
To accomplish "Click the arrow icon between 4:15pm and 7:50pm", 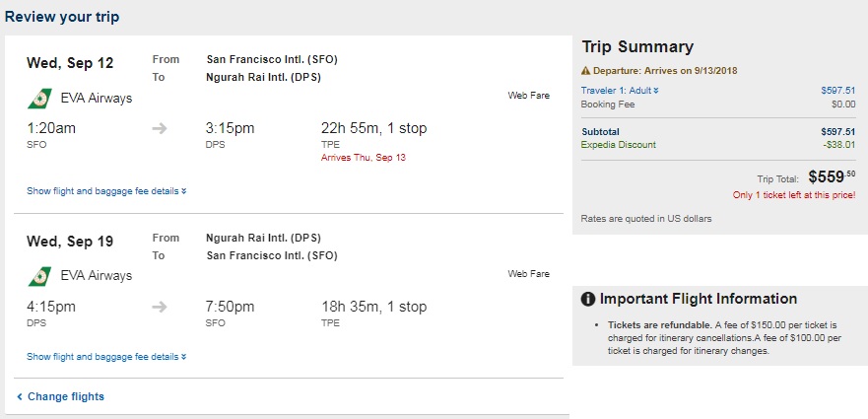I will pyautogui.click(x=160, y=307).
